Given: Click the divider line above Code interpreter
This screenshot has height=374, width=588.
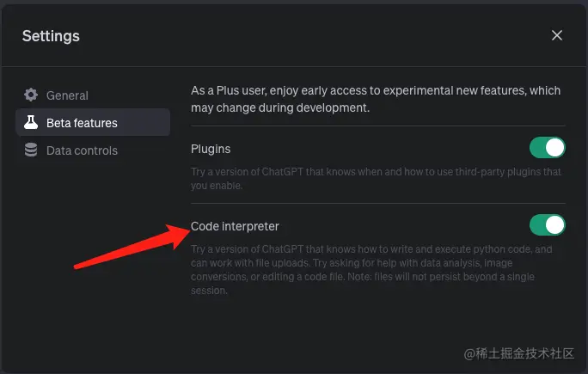Looking at the screenshot, I should [x=378, y=203].
